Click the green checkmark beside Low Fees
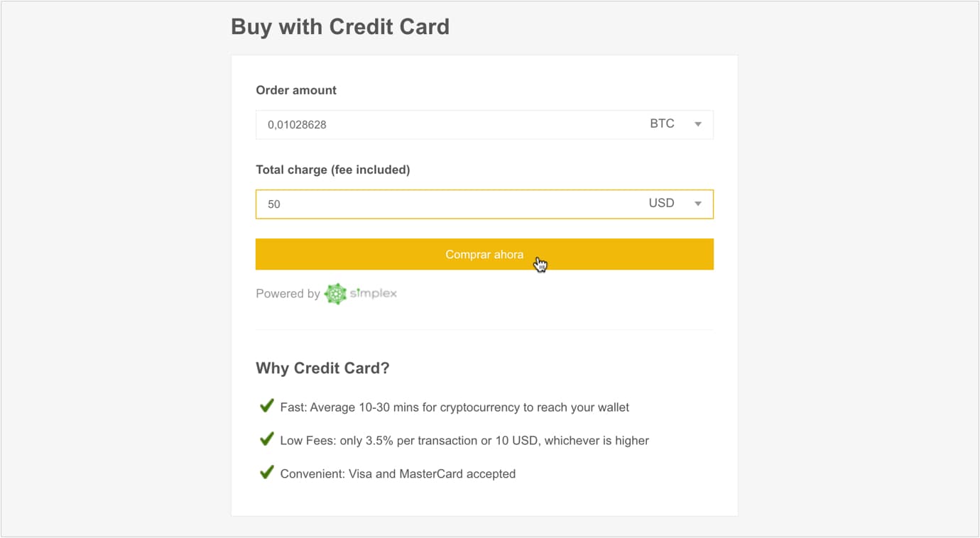980x538 pixels. point(266,439)
